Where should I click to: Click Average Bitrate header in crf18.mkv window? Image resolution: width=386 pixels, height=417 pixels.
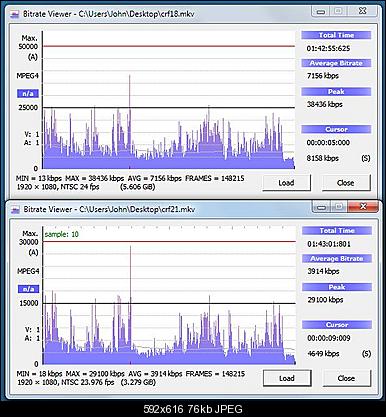[336, 63]
